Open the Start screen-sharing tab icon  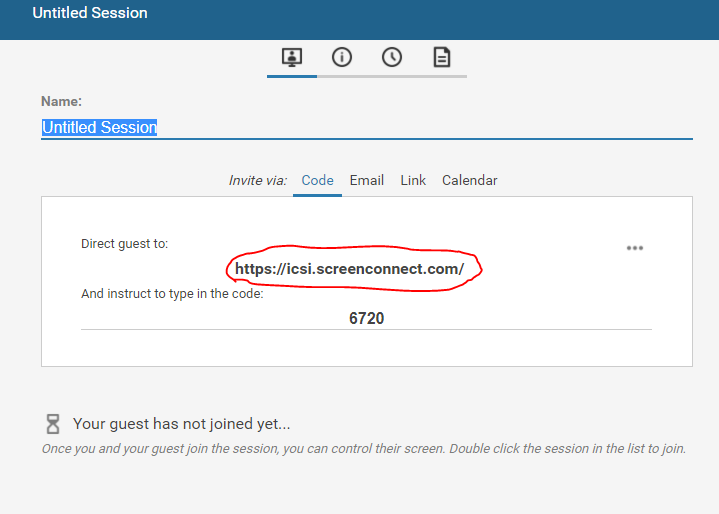tap(292, 57)
